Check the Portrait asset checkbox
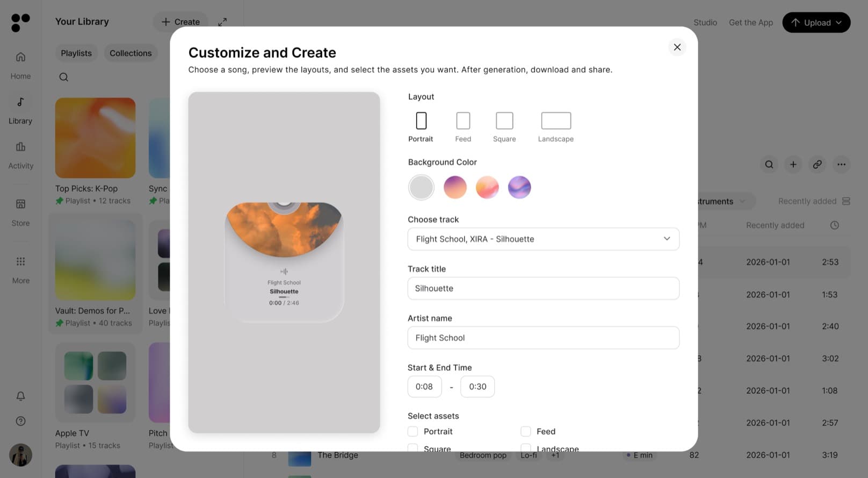Image resolution: width=868 pixels, height=478 pixels. click(x=413, y=431)
